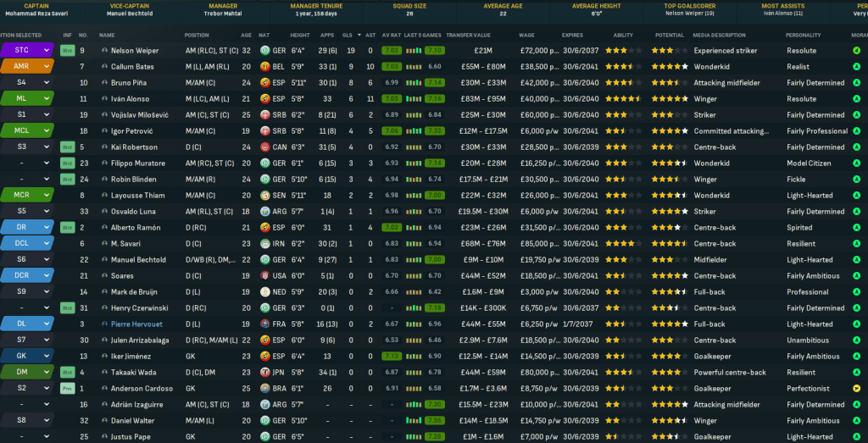The width and height of the screenshot is (868, 443).
Task: Click Callum Bates' Belgium nationality badge
Action: (x=264, y=67)
